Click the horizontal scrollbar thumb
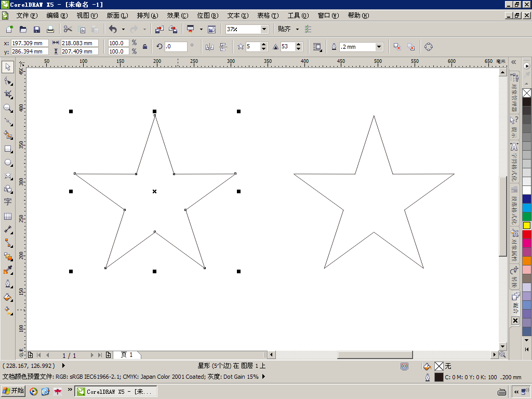Viewport: 532px width, 399px height. click(375, 355)
